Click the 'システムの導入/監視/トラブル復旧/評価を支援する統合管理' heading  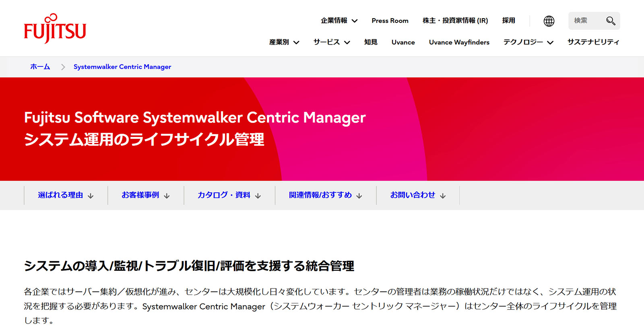coord(189,266)
